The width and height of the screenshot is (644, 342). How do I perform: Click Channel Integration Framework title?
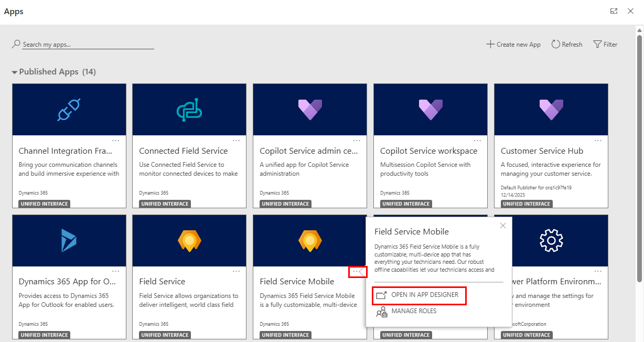click(x=66, y=151)
